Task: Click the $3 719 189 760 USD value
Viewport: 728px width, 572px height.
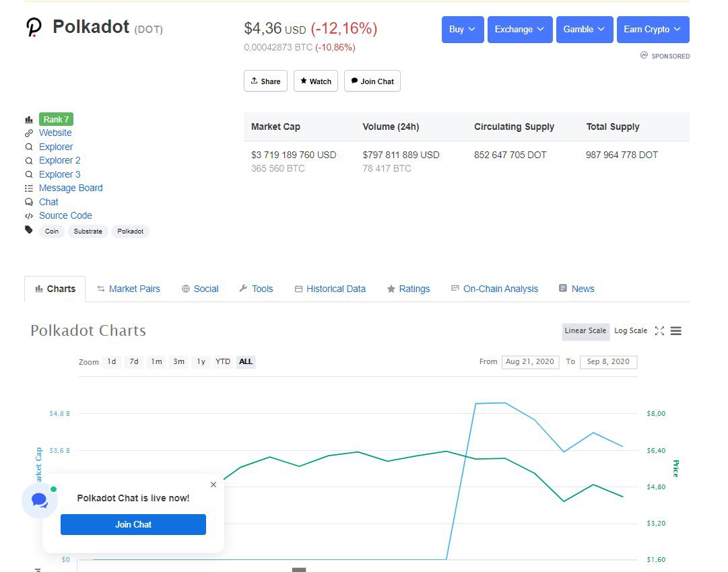Action: (294, 155)
